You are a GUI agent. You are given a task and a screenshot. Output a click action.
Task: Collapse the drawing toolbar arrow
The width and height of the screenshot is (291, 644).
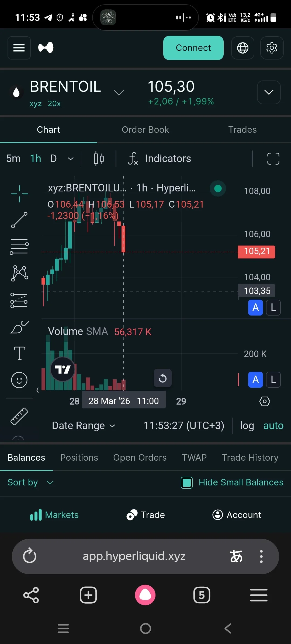point(37,390)
